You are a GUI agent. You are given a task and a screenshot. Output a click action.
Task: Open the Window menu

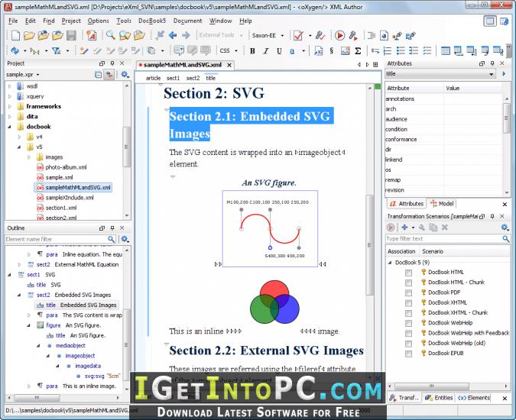pos(220,21)
